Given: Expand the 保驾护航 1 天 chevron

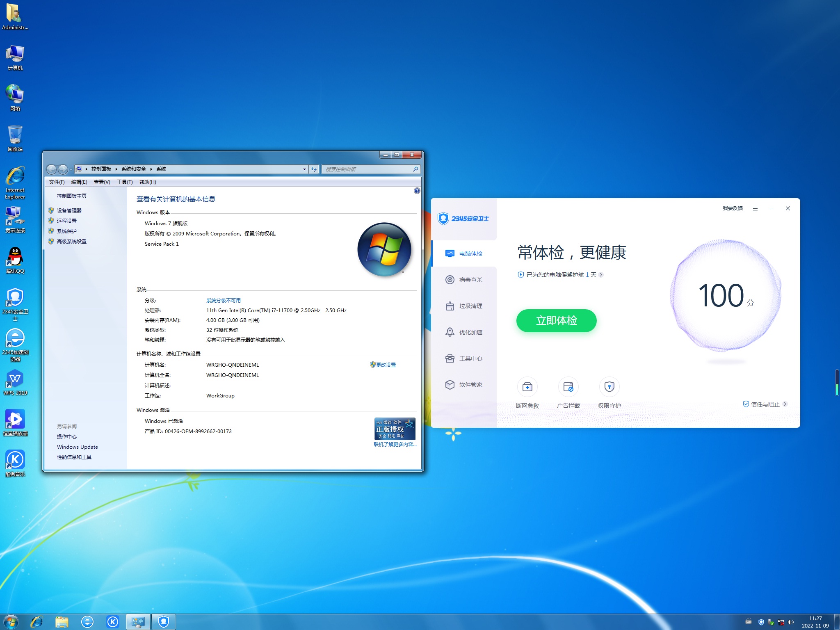Looking at the screenshot, I should [x=601, y=275].
